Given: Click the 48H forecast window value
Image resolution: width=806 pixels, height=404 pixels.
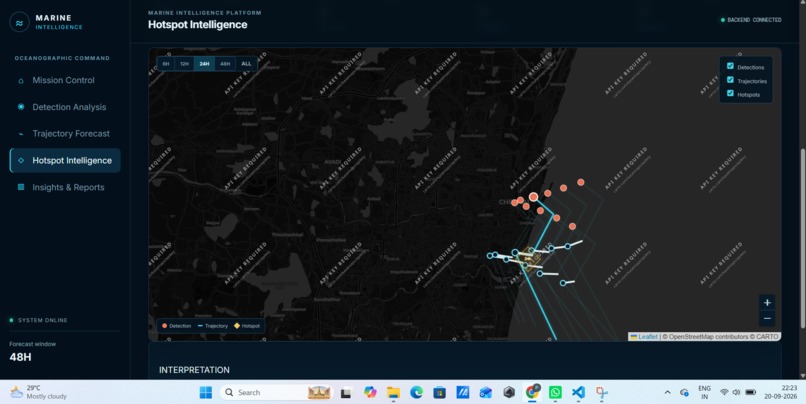Looking at the screenshot, I should pos(21,357).
